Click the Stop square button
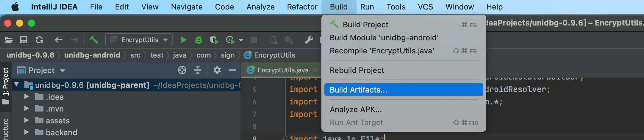The height and width of the screenshot is (140, 644). coord(254,40)
